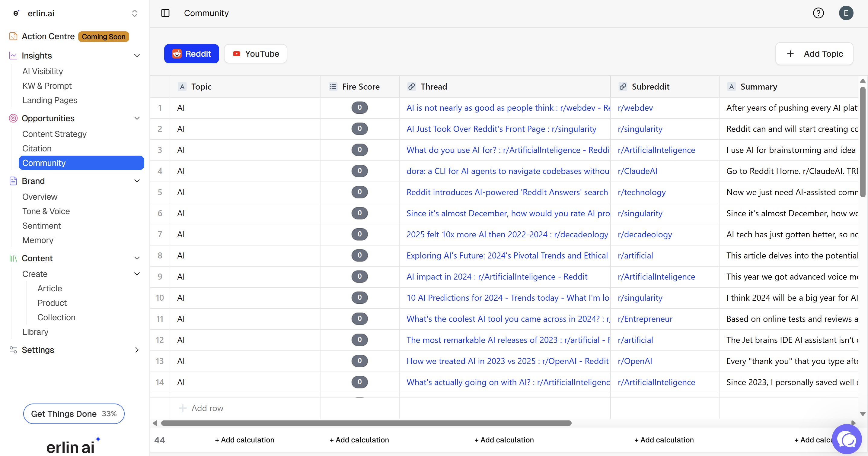Image resolution: width=868 pixels, height=456 pixels.
Task: Add calculation under the Subreddit column
Action: 664,440
